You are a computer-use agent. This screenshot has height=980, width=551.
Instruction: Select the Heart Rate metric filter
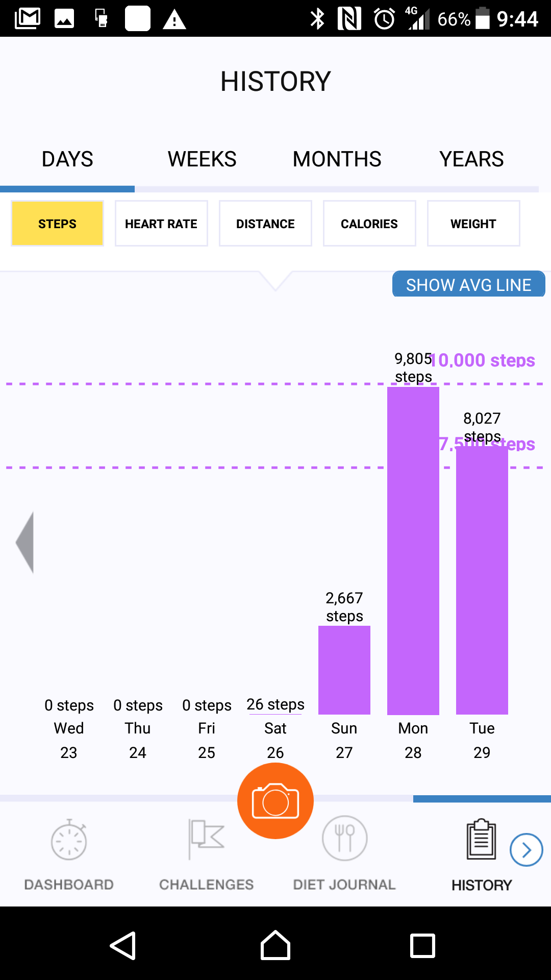(x=161, y=224)
